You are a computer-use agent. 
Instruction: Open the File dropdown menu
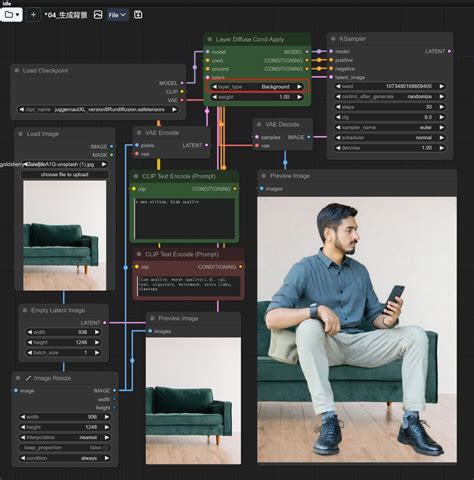click(117, 15)
